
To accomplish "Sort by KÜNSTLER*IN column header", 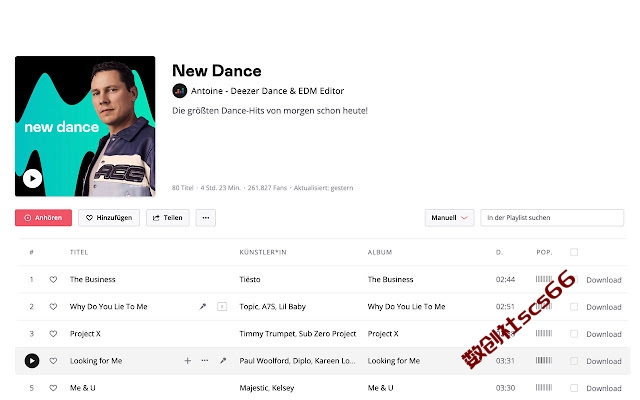I will 263,252.
